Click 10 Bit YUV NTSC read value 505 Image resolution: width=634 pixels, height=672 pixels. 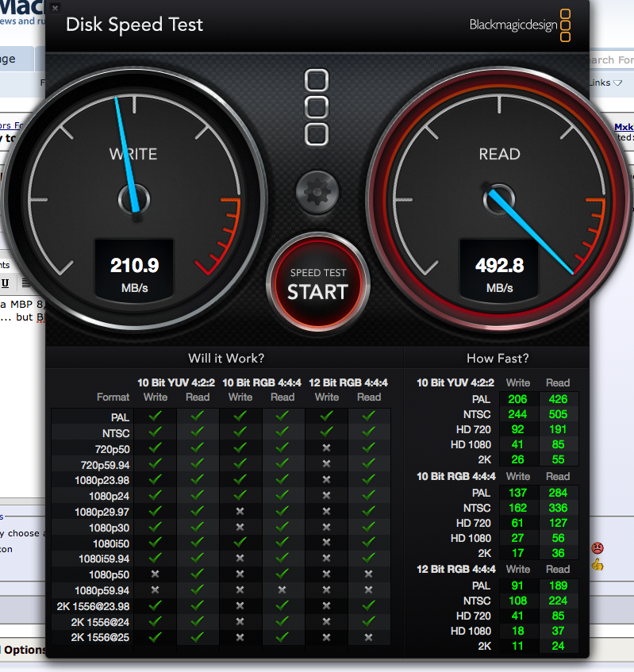pos(558,414)
